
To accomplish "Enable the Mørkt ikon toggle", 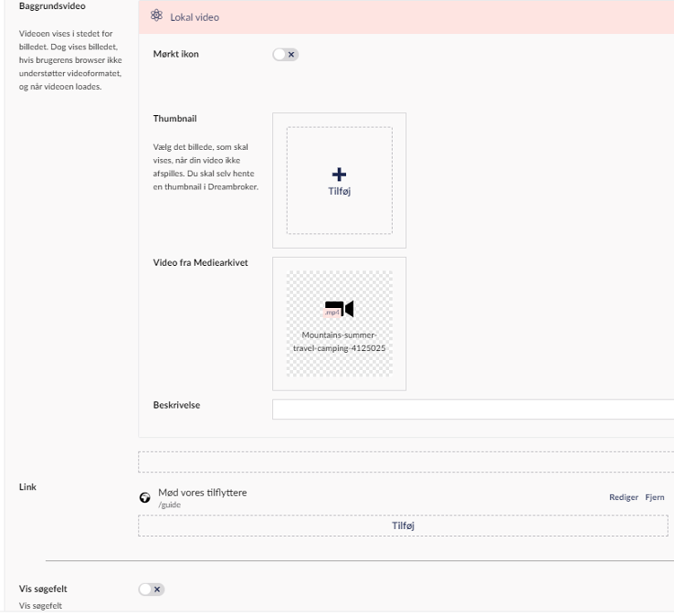I will point(285,55).
